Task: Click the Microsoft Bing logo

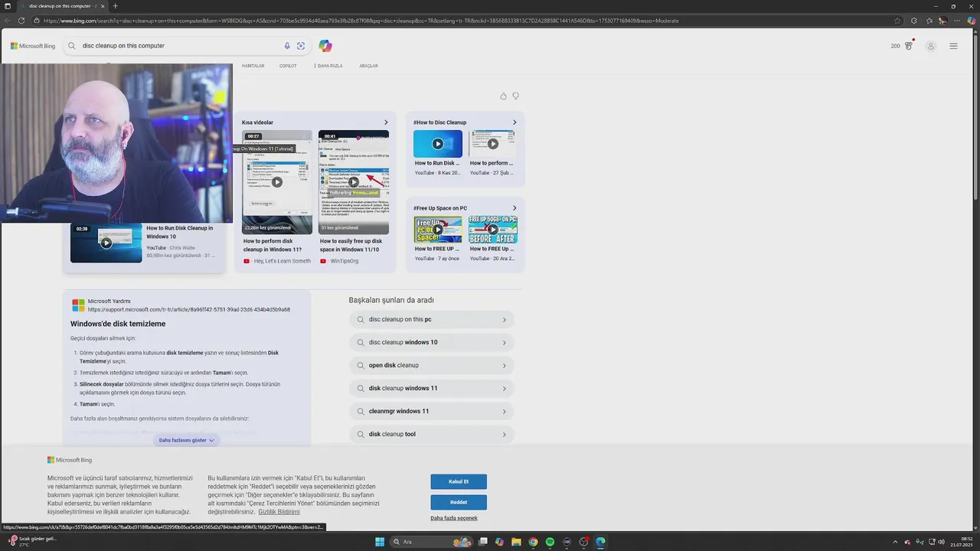Action: click(33, 46)
